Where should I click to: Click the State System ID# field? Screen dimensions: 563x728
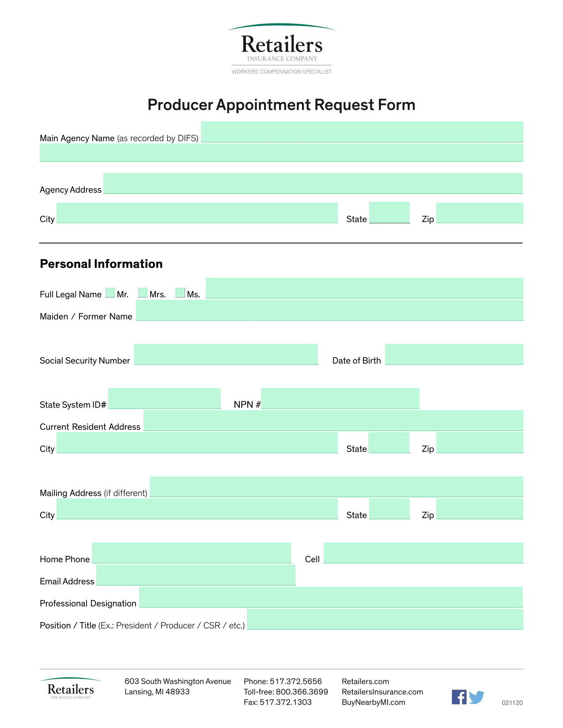[x=164, y=398]
